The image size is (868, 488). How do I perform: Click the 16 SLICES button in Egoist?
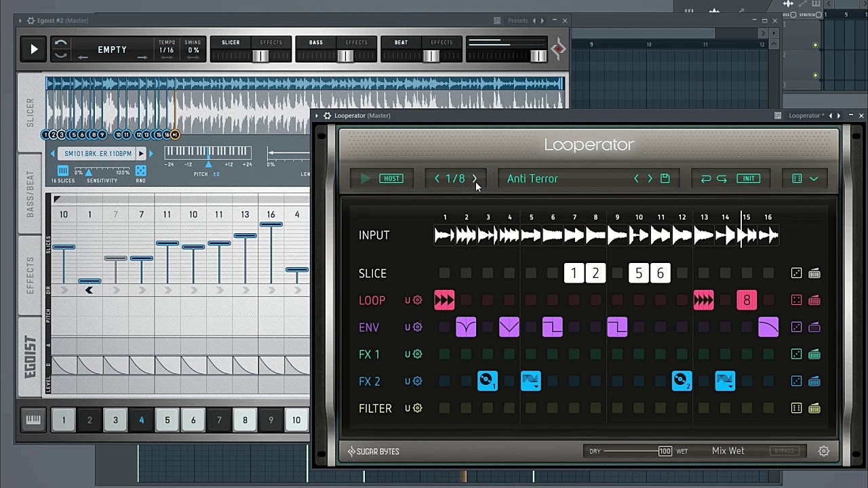click(x=63, y=171)
